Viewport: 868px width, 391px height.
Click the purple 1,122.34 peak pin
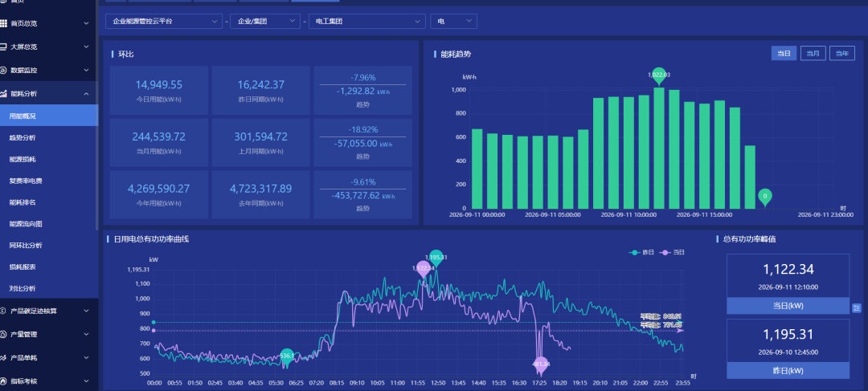[423, 269]
